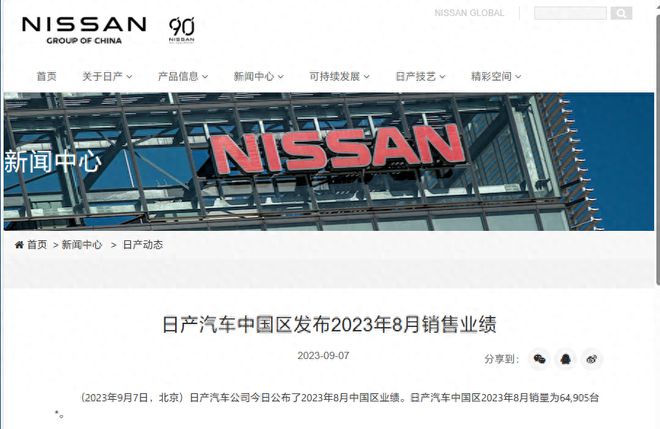Share article to Weibo icon
This screenshot has width=660, height=429.
592,359
